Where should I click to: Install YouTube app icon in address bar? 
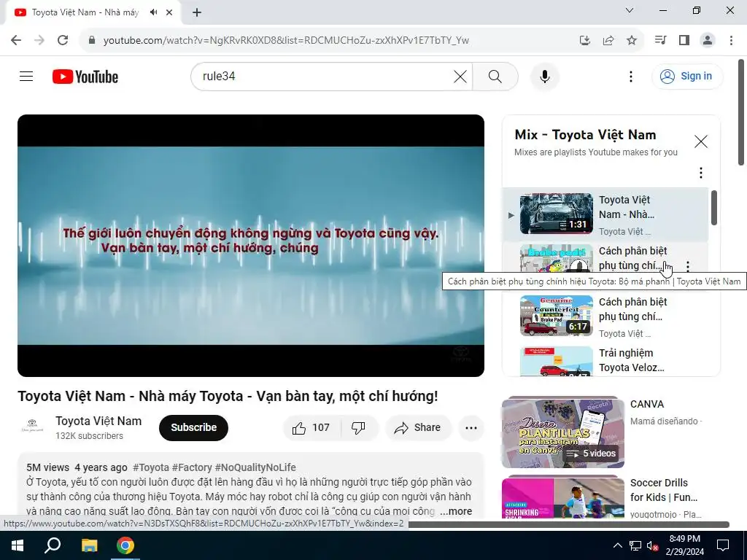click(x=584, y=40)
